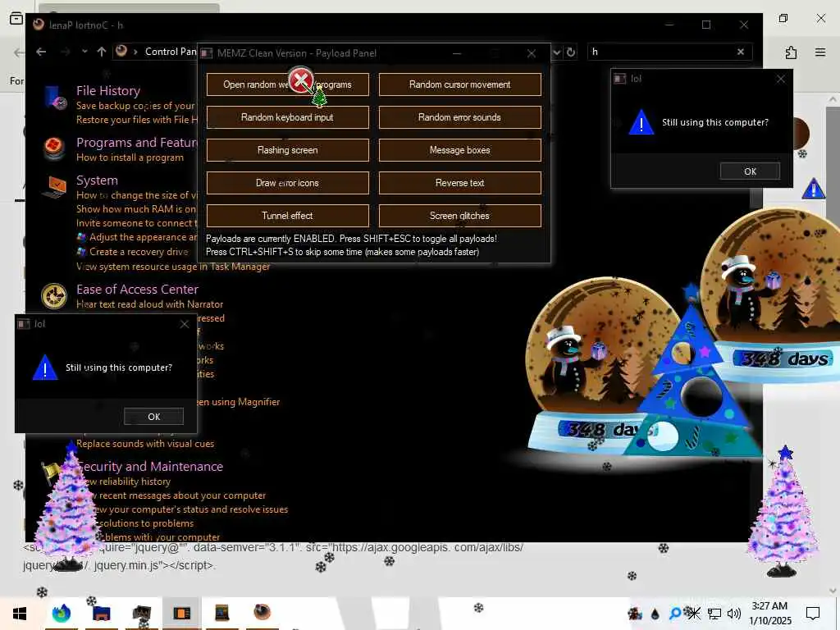Screen dimensions: 840x630
Task: Open Programs and Features heading link
Action: point(137,143)
